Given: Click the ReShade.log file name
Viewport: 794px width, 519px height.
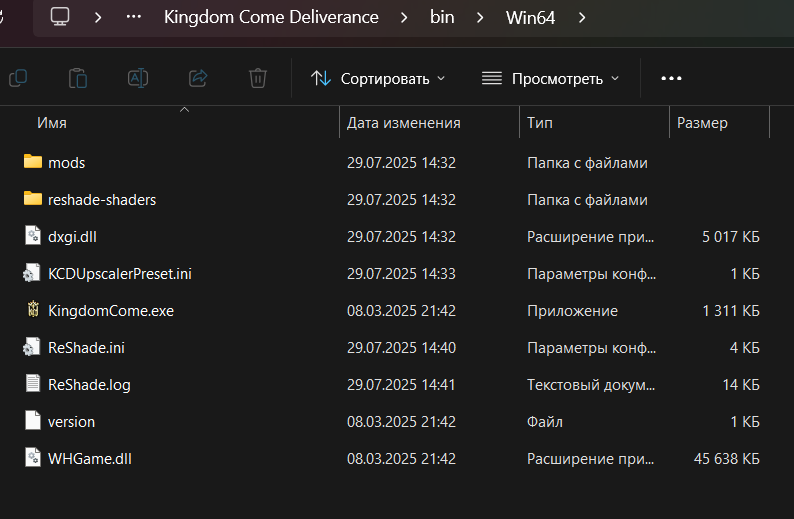Looking at the screenshot, I should tap(89, 385).
